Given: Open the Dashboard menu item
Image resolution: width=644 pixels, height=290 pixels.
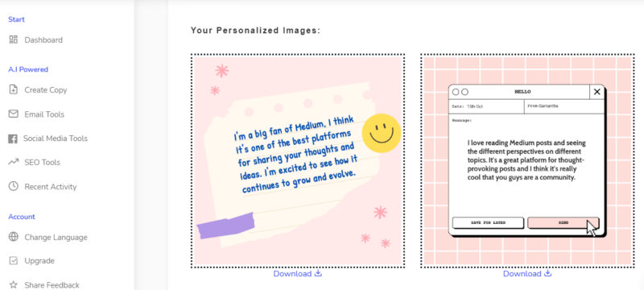Looking at the screenshot, I should [36, 39].
